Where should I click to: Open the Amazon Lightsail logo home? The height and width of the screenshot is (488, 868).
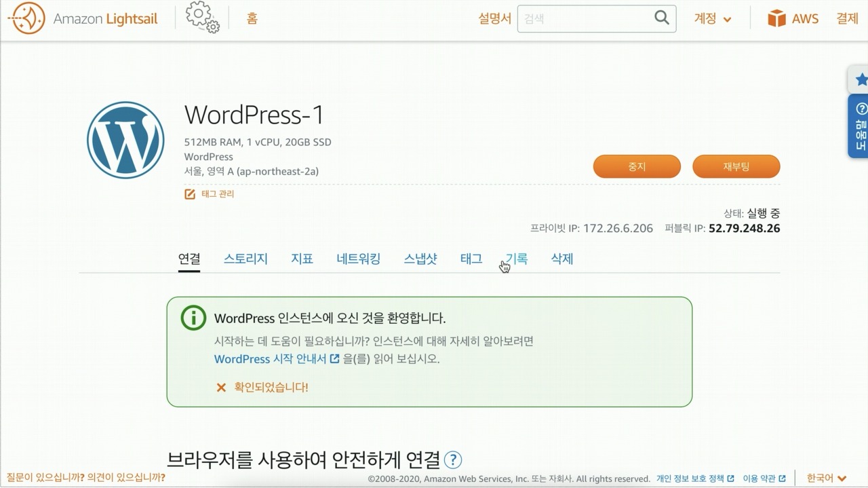[x=83, y=18]
